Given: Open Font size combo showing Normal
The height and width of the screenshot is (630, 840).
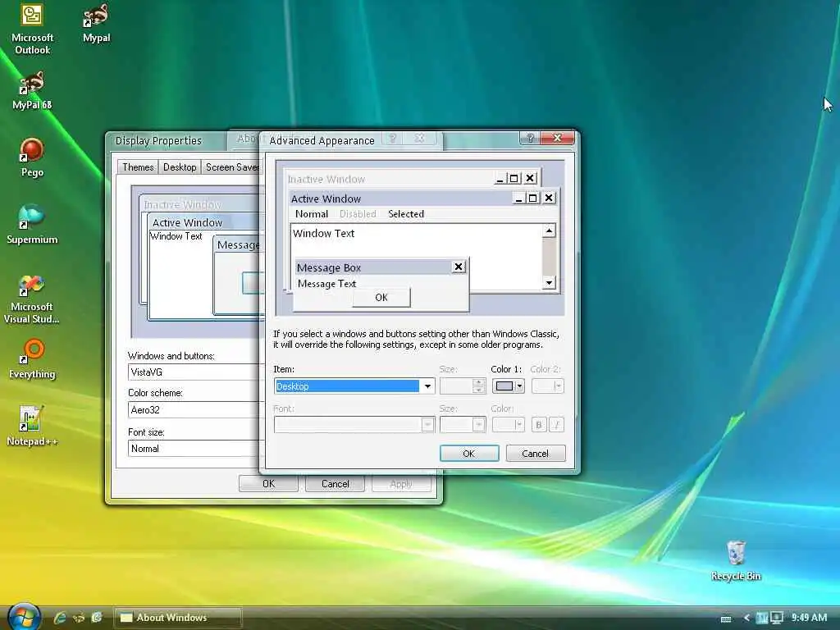Looking at the screenshot, I should (x=194, y=449).
